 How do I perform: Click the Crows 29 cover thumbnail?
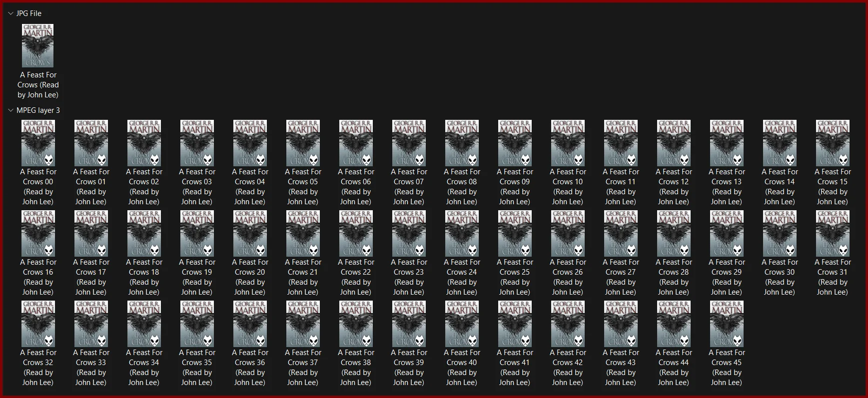727,233
